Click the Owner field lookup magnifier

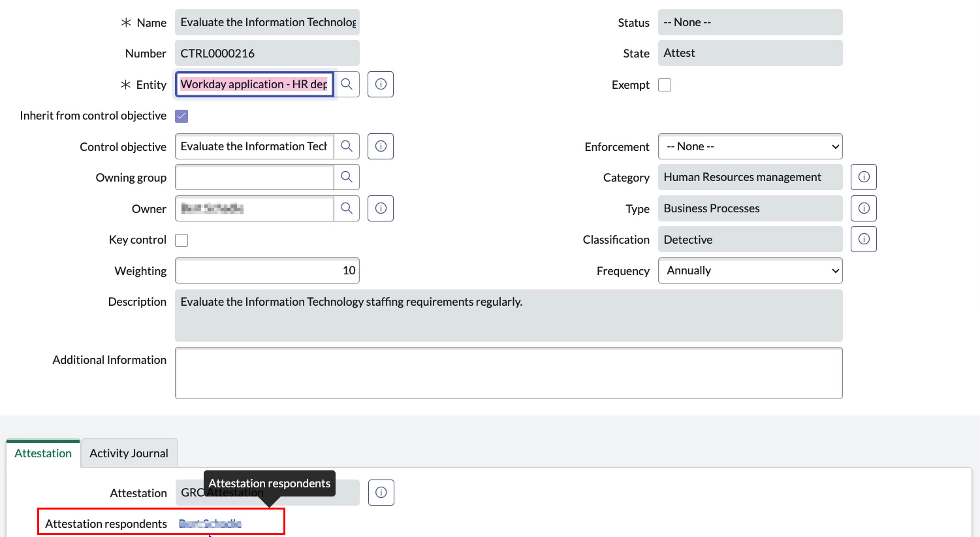click(x=347, y=208)
